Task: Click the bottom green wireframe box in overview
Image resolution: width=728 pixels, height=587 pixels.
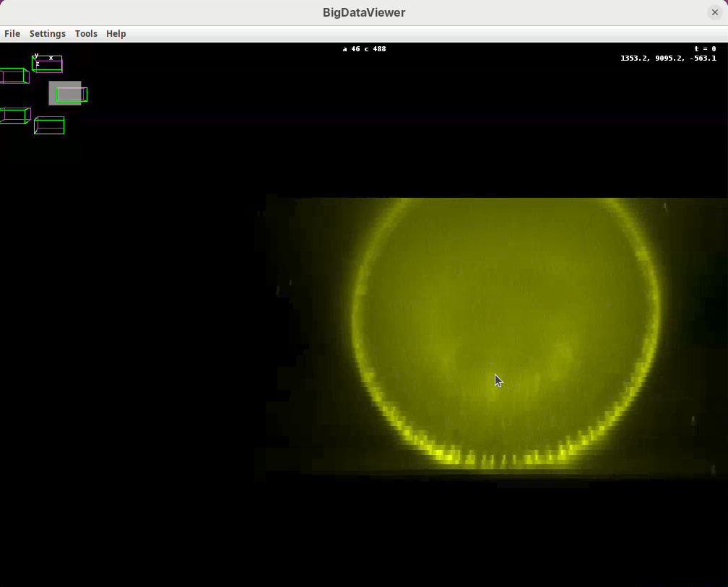Action: coord(49,126)
